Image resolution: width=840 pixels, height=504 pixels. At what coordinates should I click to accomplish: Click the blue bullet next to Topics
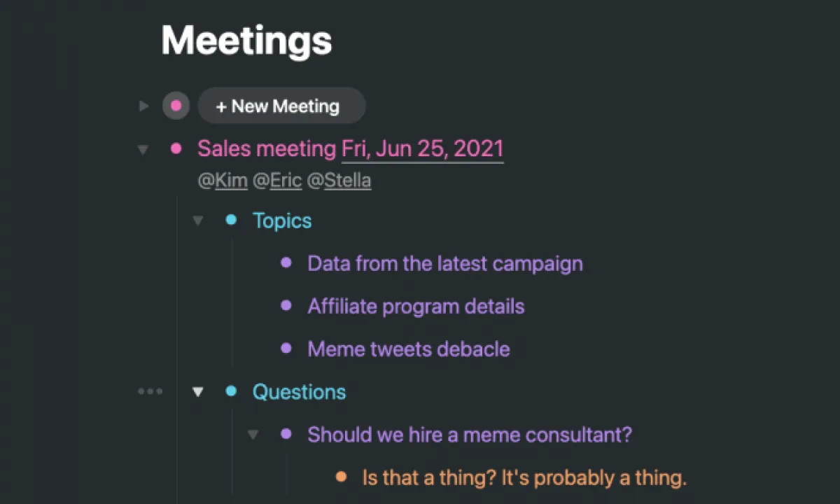231,220
